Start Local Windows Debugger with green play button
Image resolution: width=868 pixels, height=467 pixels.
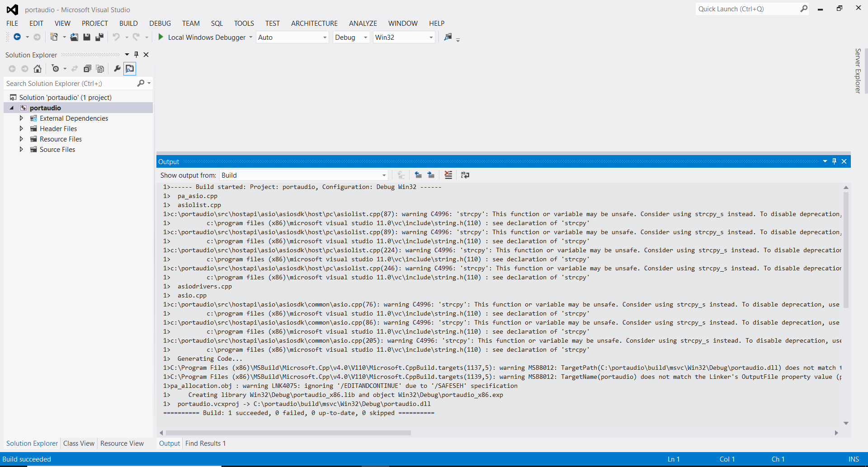coord(160,37)
